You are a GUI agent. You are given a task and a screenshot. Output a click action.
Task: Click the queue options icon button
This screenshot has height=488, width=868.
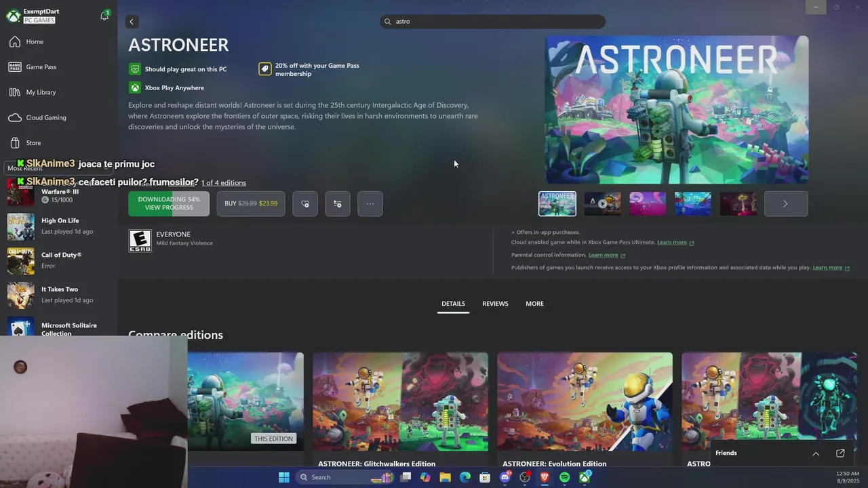[x=338, y=203]
